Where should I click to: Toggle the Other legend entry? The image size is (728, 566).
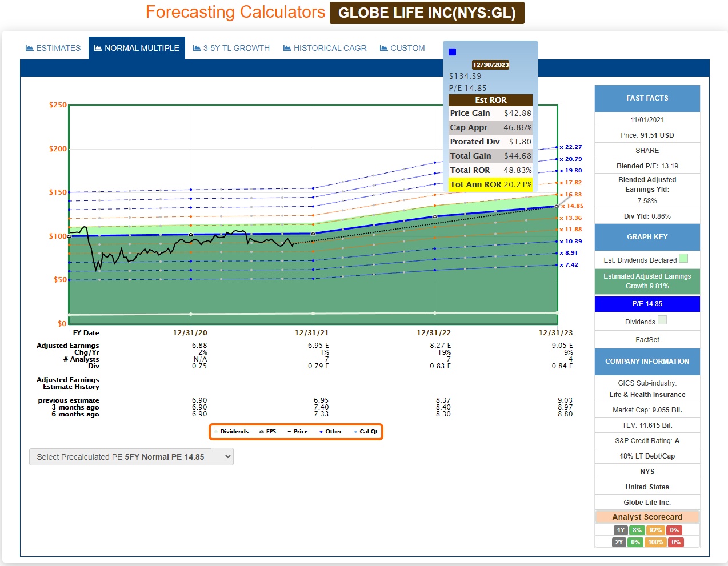coord(331,432)
